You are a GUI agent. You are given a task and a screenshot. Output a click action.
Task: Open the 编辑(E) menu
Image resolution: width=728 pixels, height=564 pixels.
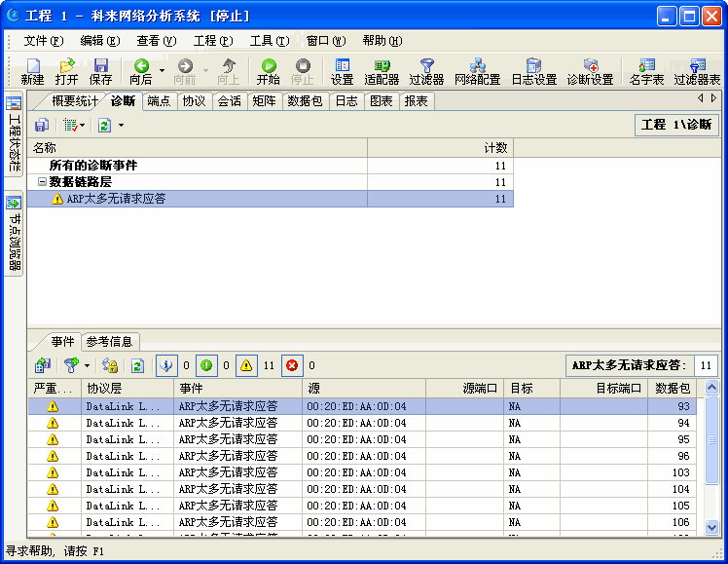(x=100, y=41)
